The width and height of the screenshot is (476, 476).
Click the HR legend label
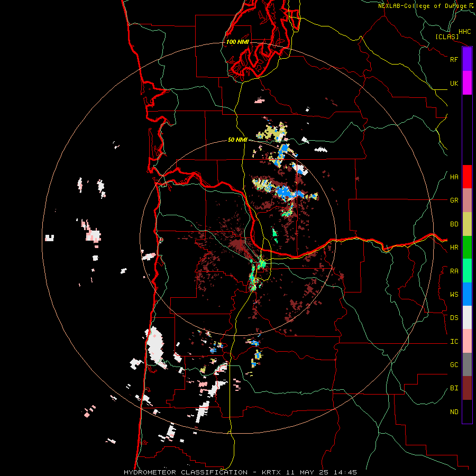pos(454,248)
